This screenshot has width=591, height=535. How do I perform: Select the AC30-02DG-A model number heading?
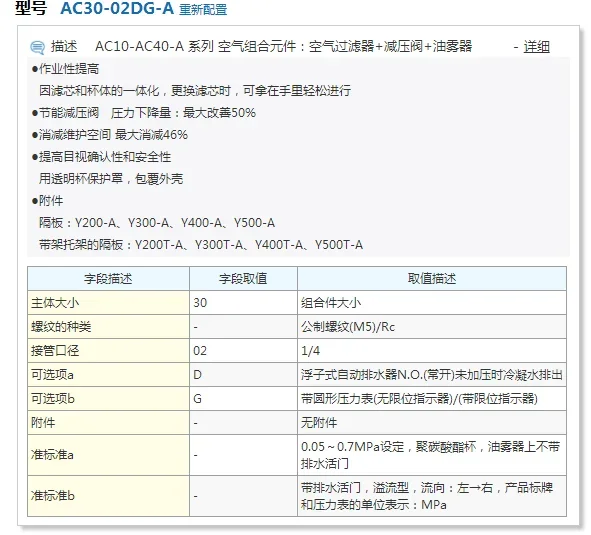point(117,8)
